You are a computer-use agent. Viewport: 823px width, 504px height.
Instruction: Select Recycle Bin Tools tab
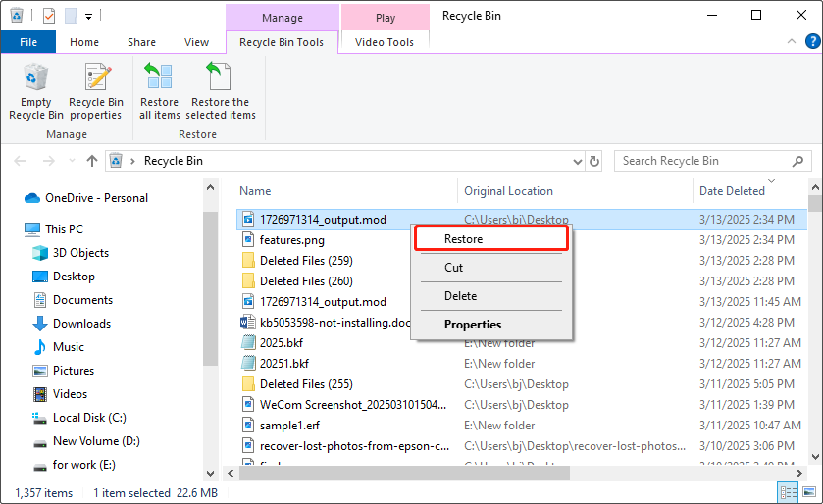click(282, 42)
